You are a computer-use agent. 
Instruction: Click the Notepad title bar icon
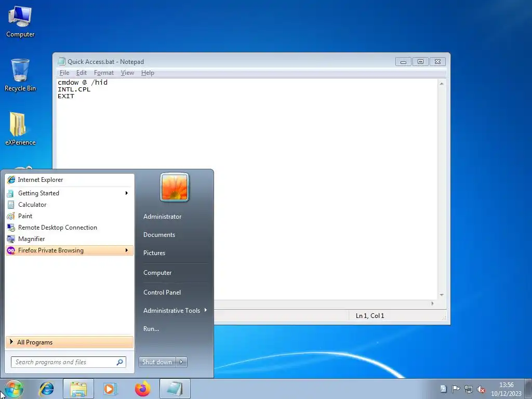(61, 61)
